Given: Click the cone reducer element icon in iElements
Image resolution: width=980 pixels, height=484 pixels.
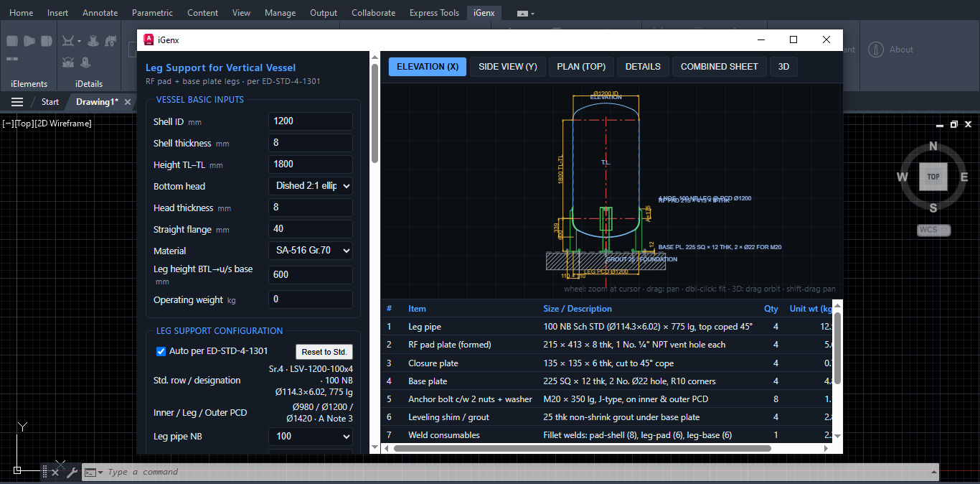Looking at the screenshot, I should point(29,41).
